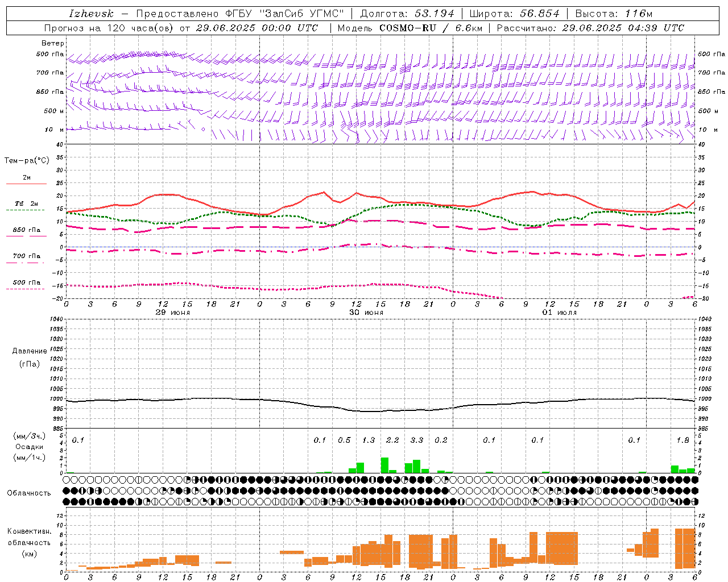Image resolution: width=728 pixels, height=582 pixels.
Task: Click '1000' on the left pressure axis
Action: click(56, 399)
